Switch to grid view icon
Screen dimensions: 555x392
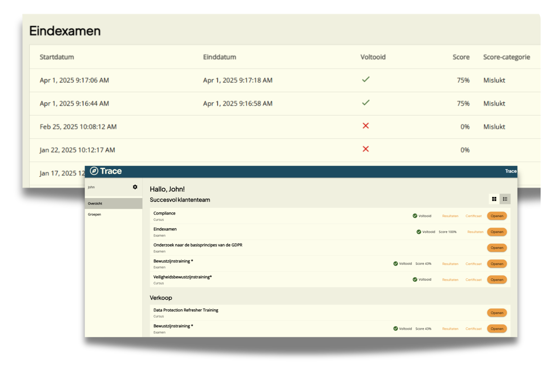494,199
